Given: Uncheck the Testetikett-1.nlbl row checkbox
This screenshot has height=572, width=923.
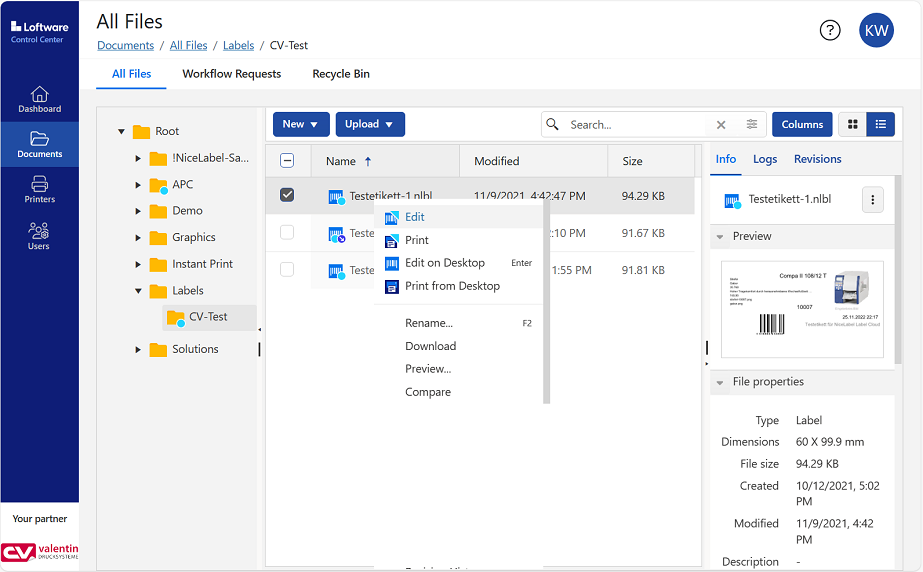Looking at the screenshot, I should [x=287, y=195].
